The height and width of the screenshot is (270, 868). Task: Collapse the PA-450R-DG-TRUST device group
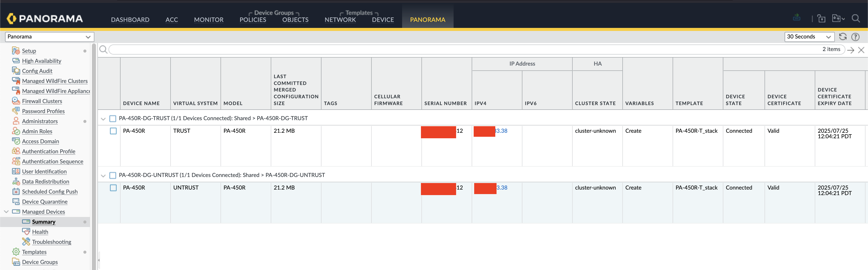tap(103, 119)
